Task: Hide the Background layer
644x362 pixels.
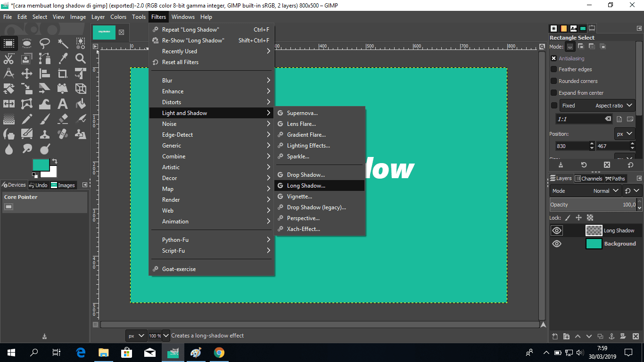Action: click(557, 244)
